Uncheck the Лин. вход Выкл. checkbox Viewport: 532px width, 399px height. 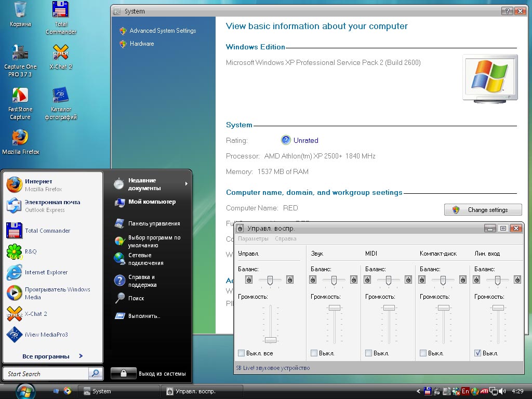click(x=478, y=353)
